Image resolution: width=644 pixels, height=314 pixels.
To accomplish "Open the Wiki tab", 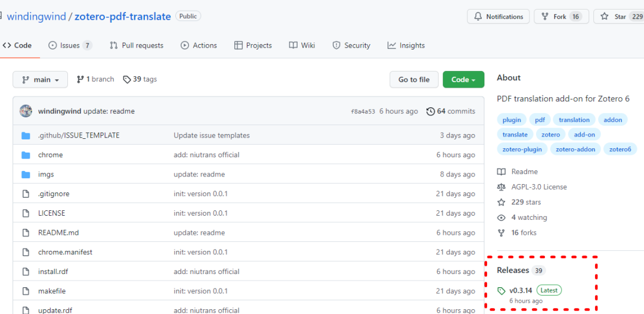I will (302, 45).
